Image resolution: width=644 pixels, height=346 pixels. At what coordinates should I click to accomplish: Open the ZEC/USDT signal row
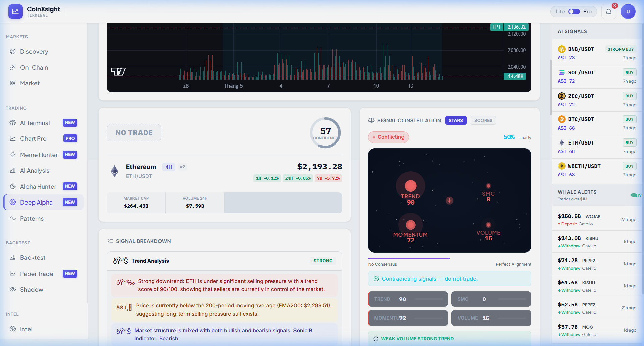(x=597, y=100)
